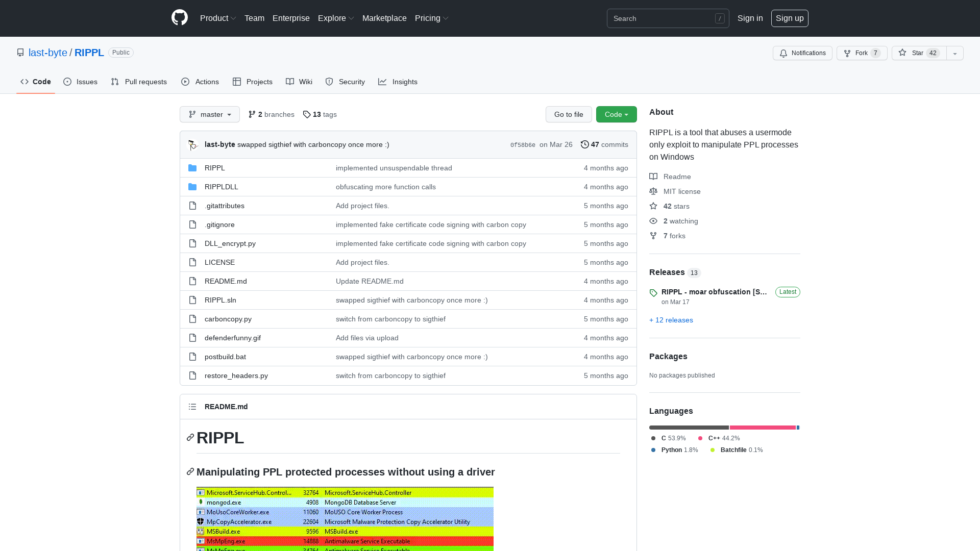980x551 pixels.
Task: Click the MIT license scales icon
Action: pos(654,191)
